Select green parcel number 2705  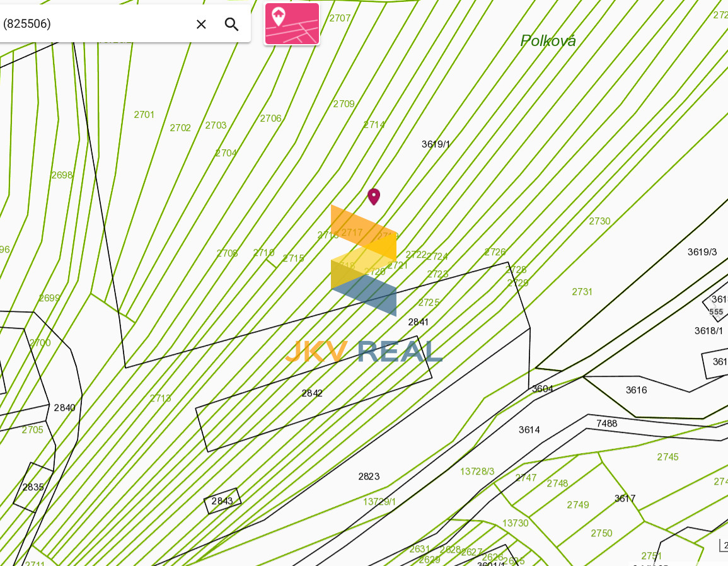pos(33,430)
